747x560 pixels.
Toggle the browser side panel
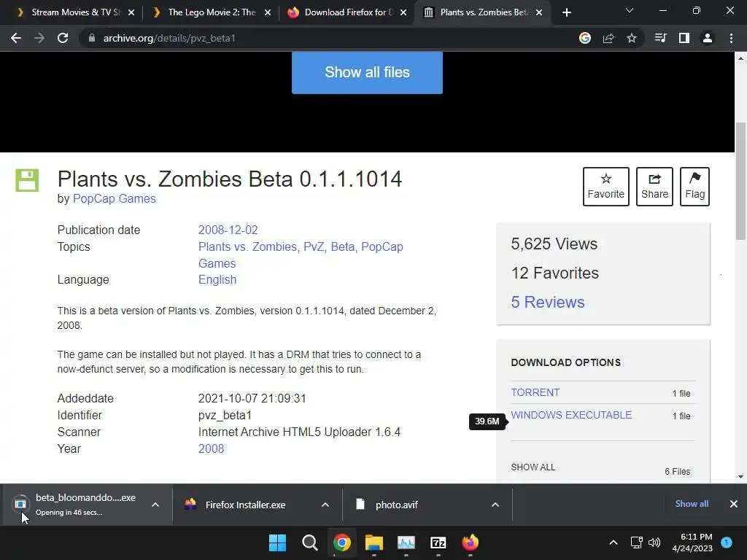(684, 38)
